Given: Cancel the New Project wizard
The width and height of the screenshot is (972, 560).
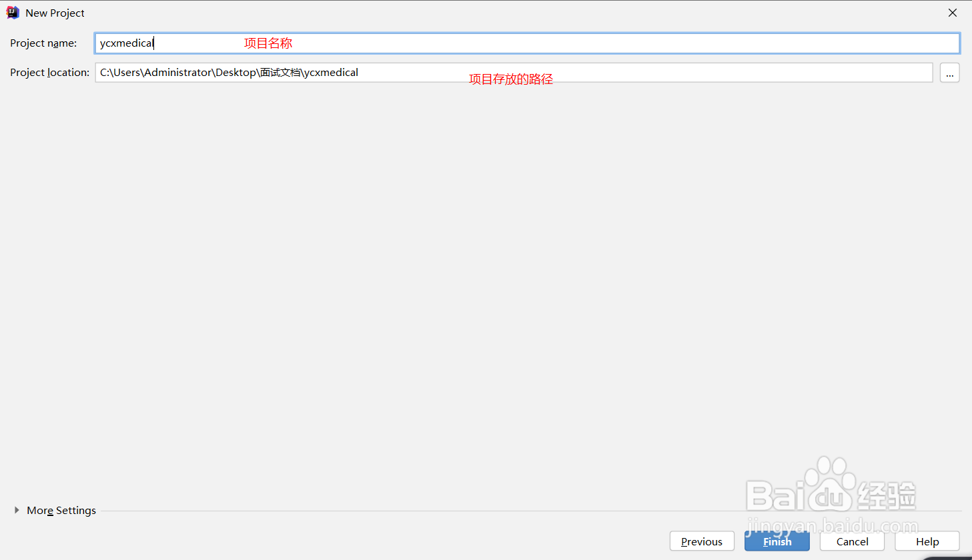Looking at the screenshot, I should (x=853, y=541).
